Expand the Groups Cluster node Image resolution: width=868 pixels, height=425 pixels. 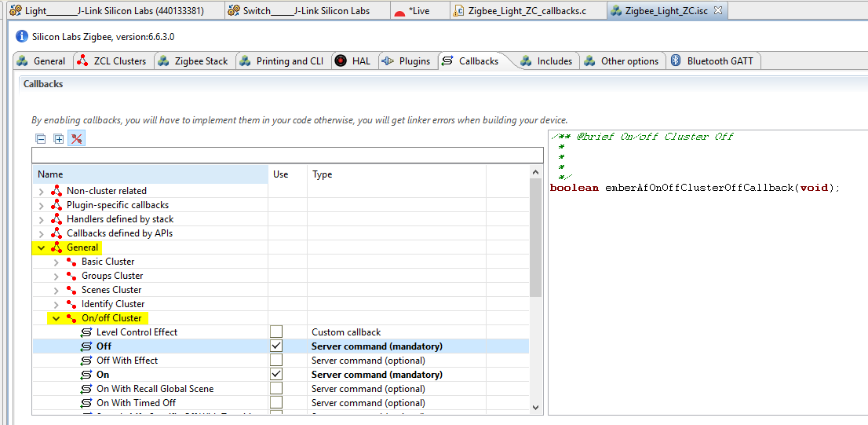click(x=56, y=276)
